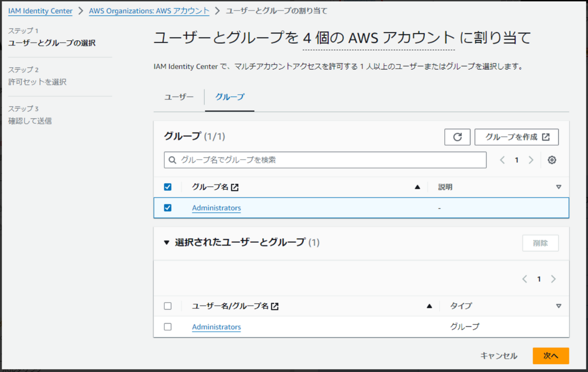Image resolution: width=588 pixels, height=372 pixels.
Task: Collapse the 選択されたユーザーとグループ section
Action: (167, 242)
